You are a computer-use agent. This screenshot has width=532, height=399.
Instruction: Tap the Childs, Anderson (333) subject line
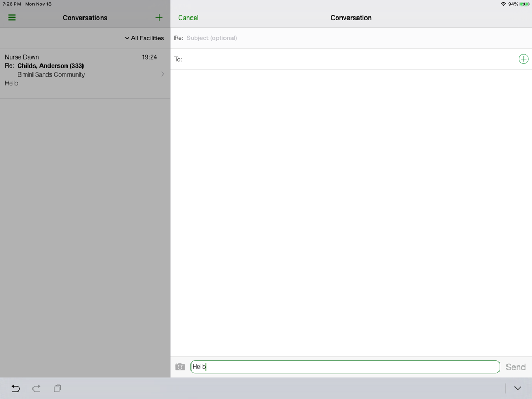coord(50,66)
